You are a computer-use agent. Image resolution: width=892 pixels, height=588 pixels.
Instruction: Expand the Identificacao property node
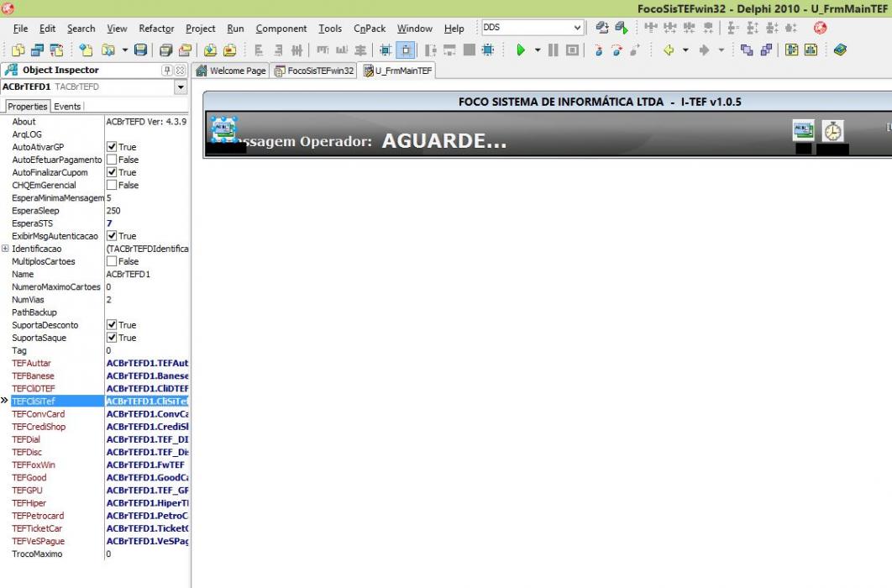point(5,249)
